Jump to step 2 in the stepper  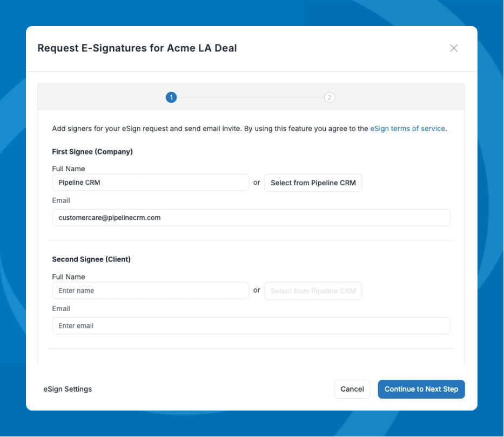coord(330,98)
